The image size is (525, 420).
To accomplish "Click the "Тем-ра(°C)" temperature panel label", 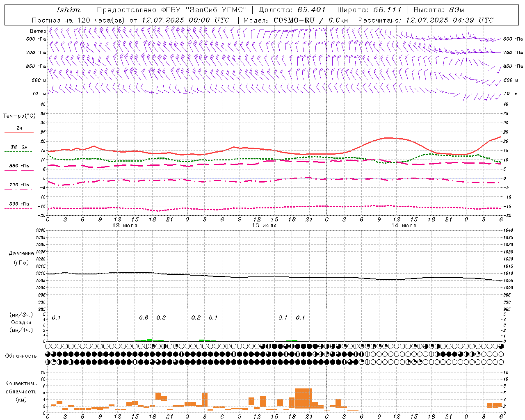I will tap(19, 116).
